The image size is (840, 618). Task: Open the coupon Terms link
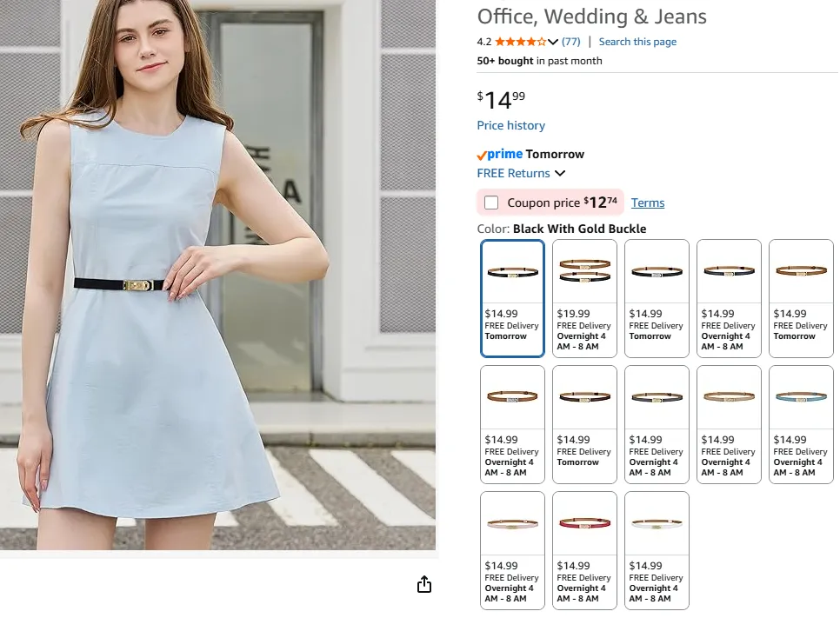[647, 203]
